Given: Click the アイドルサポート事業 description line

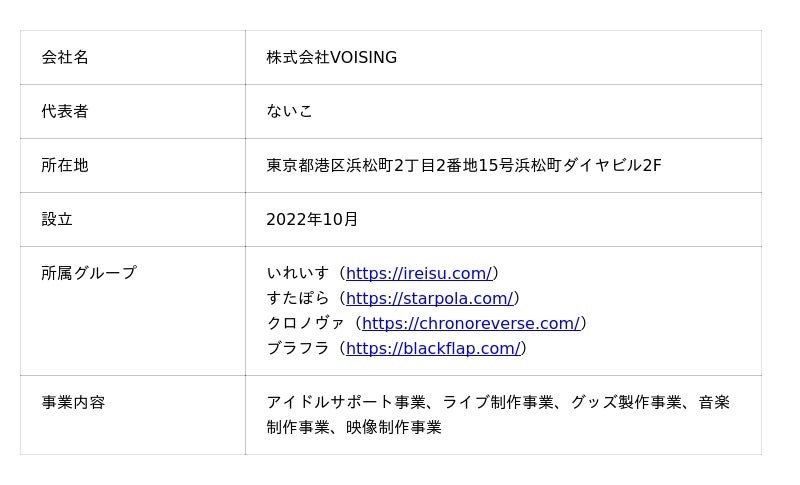Looking at the screenshot, I should [498, 402].
